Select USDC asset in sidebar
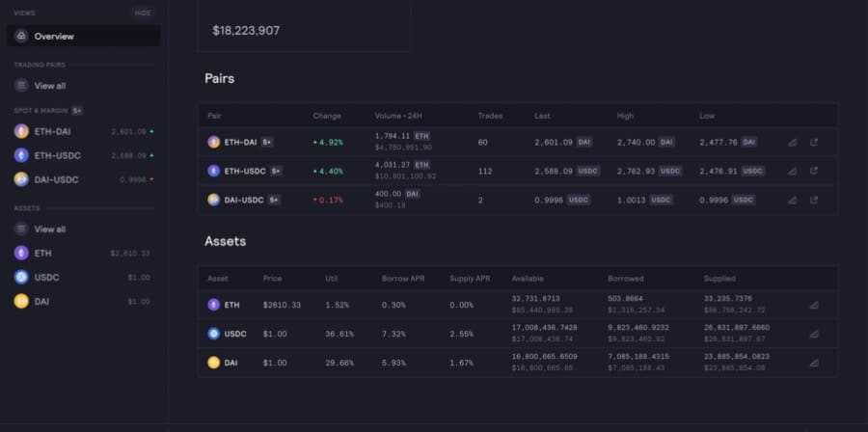 pos(48,278)
